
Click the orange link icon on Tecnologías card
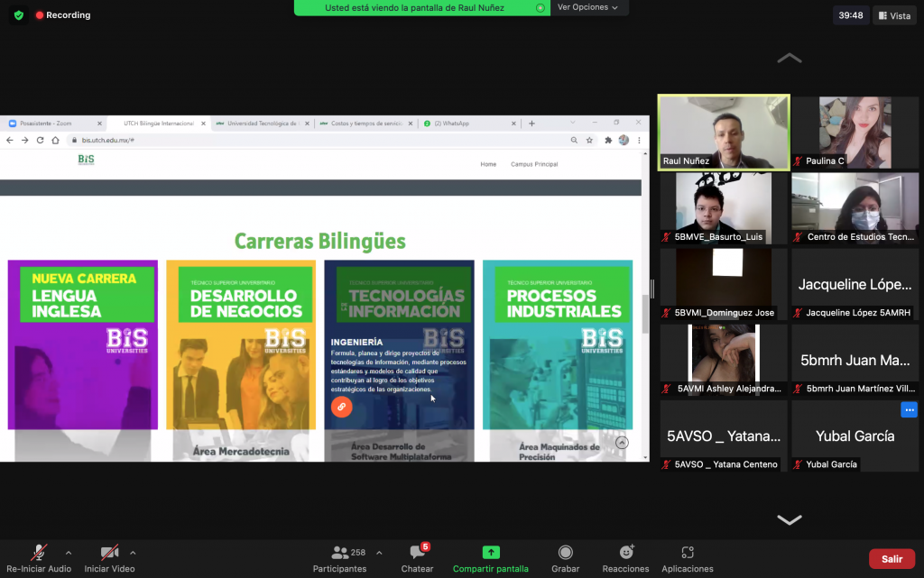pos(341,407)
